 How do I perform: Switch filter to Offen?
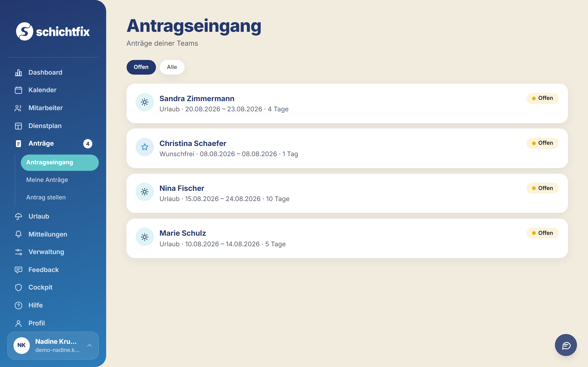(141, 67)
